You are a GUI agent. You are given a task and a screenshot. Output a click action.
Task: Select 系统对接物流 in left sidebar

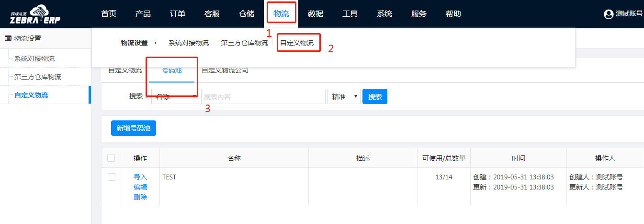(x=34, y=59)
